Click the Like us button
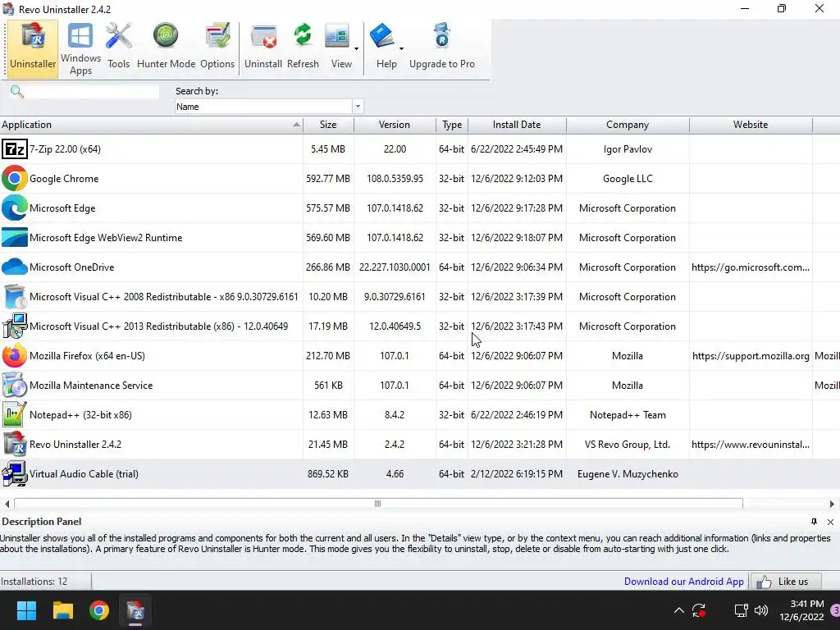 click(785, 582)
